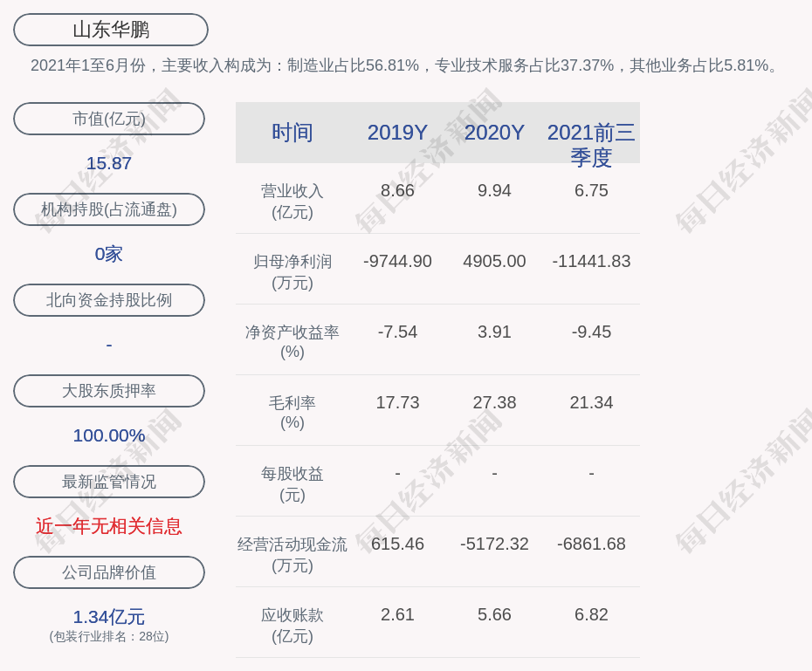This screenshot has height=671, width=812.
Task: Select receivables value 6.82
Action: pos(591,614)
